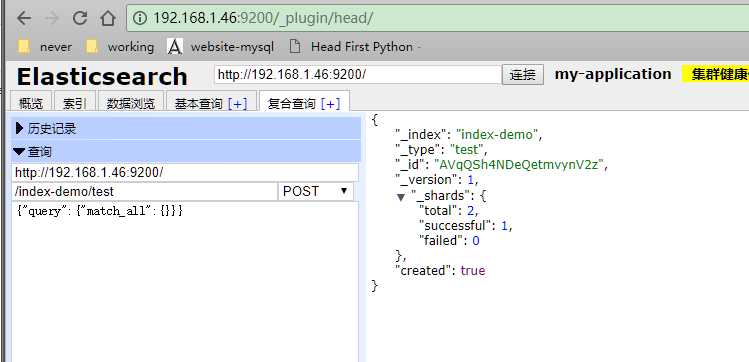Click the Elasticsearch title heading
Image resolution: width=749 pixels, height=362 pixels.
(102, 76)
